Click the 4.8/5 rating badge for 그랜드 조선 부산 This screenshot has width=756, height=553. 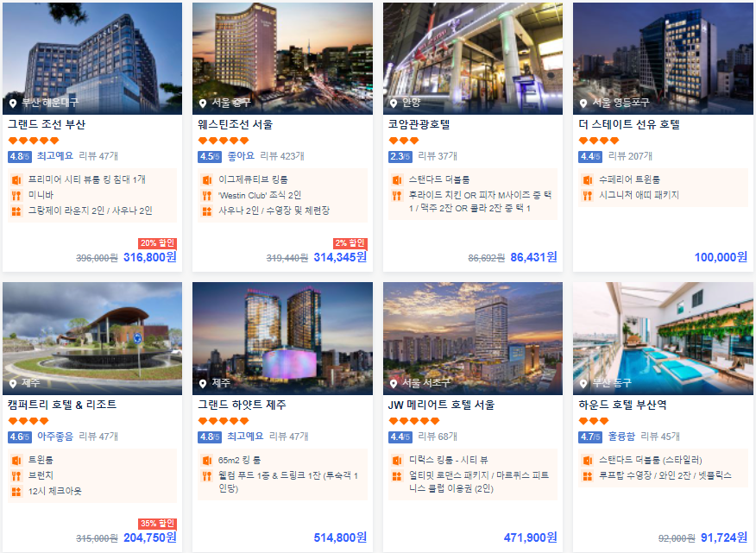(x=20, y=156)
